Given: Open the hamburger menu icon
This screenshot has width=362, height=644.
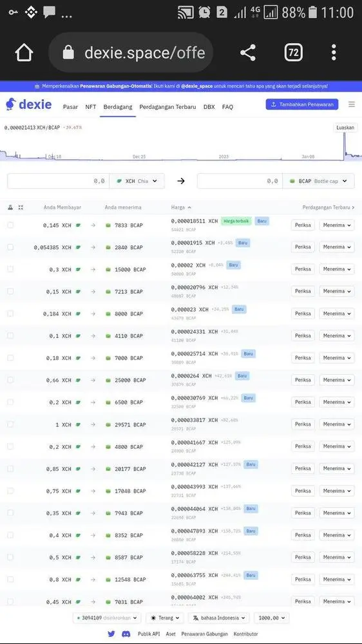Looking at the screenshot, I should pos(352,104).
